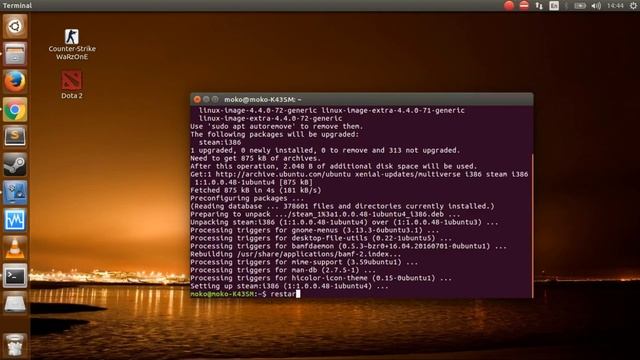Select the Counter-Strike WaRzOnE desktop icon
Viewport: 640px width, 360px height.
pos(72,44)
